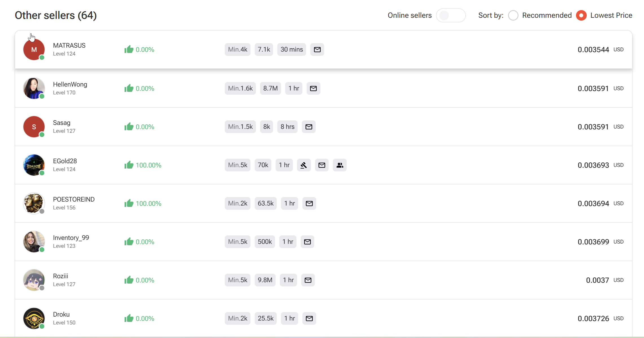
Task: Open the Droku seller avatar
Action: click(34, 318)
